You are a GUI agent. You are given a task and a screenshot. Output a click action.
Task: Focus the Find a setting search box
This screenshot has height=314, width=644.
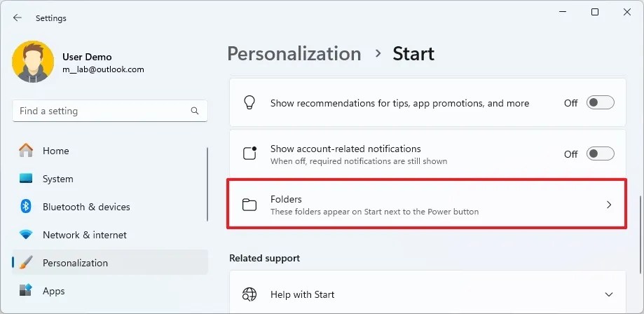click(x=109, y=111)
